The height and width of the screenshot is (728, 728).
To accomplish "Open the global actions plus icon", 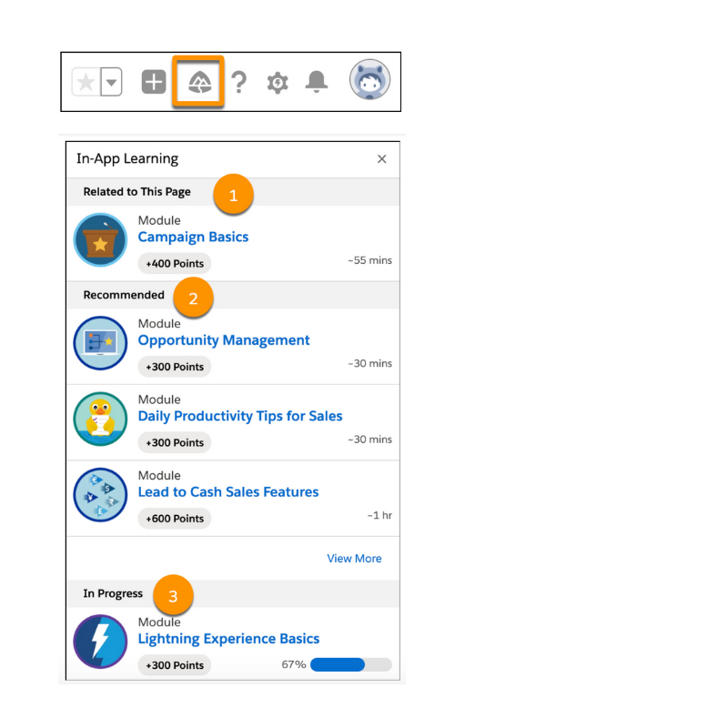I will 154,82.
